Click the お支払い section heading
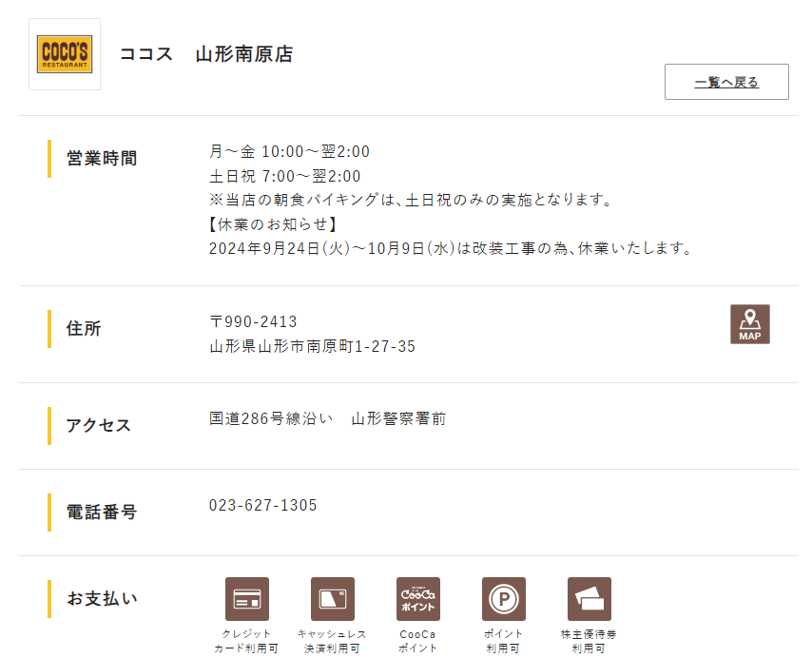The width and height of the screenshot is (812, 658). point(102,598)
